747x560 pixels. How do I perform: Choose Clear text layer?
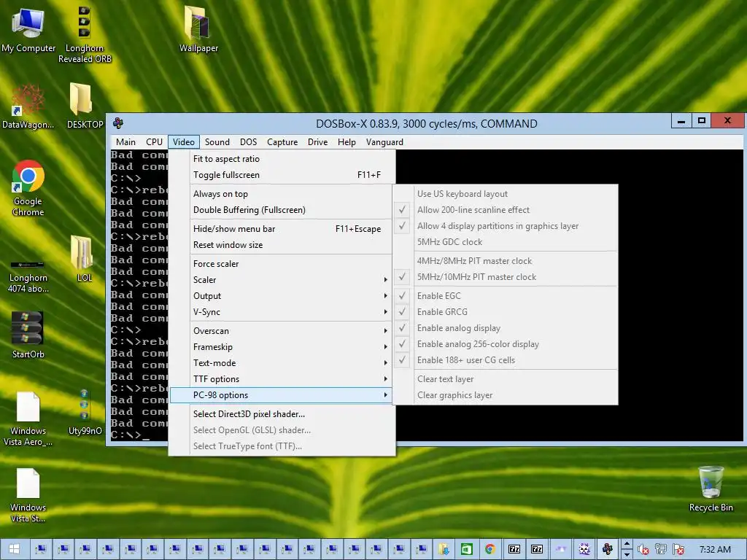[x=505, y=379]
